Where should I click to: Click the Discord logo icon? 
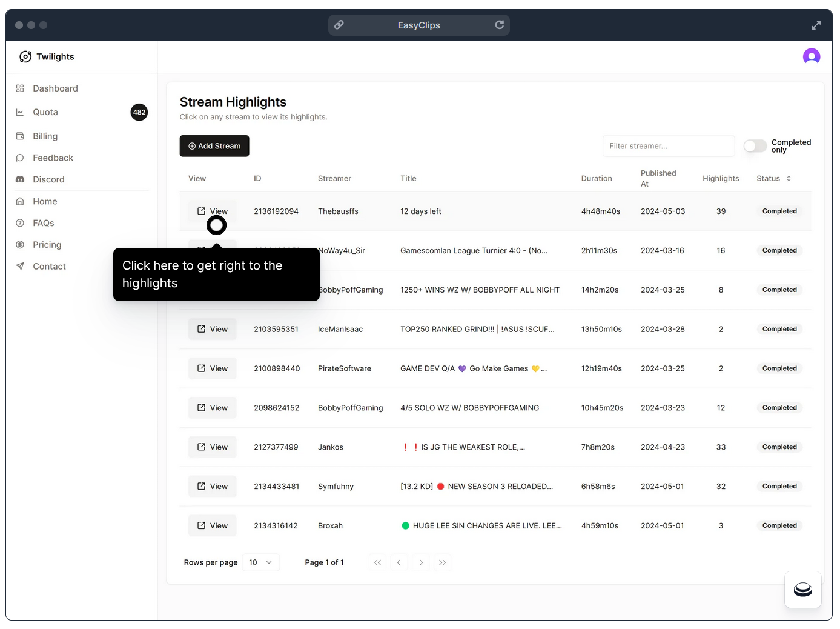point(20,179)
